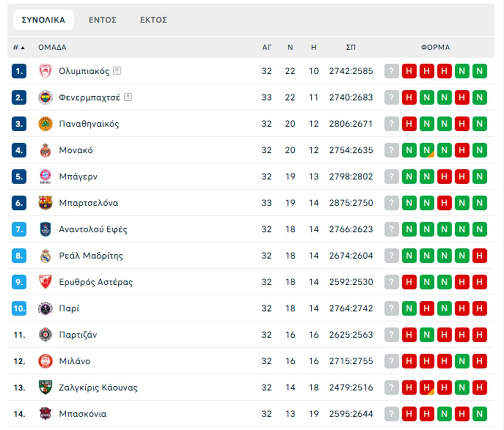Click Ρεάλ Μαδρίτης last red H form badge

(480, 256)
